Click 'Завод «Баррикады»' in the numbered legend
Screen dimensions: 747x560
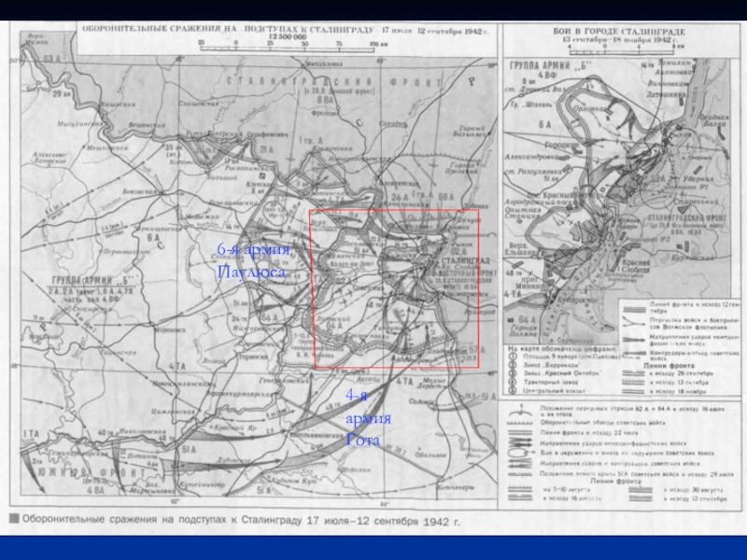[x=553, y=364]
